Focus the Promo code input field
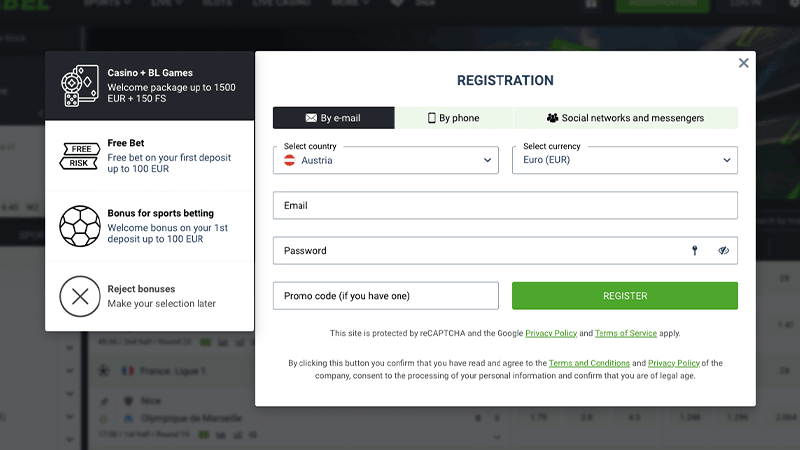 pos(386,296)
